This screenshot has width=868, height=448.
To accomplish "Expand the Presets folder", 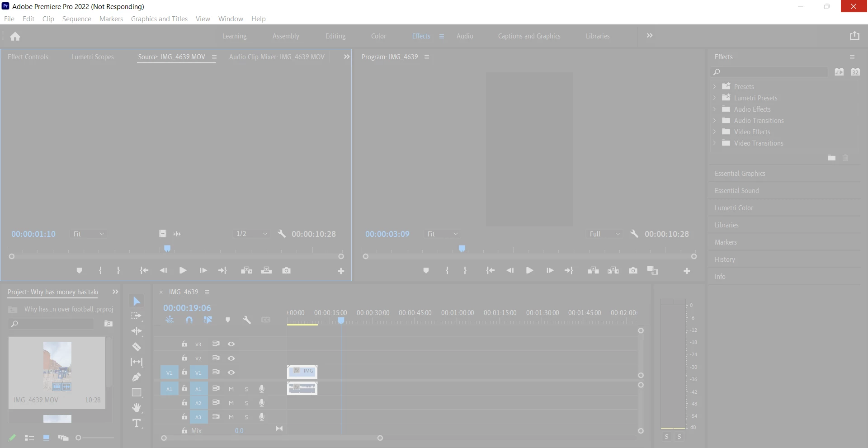I will click(714, 86).
